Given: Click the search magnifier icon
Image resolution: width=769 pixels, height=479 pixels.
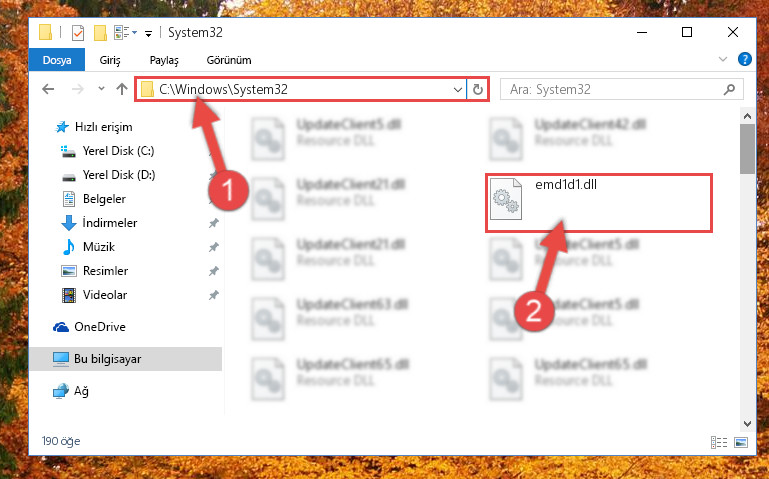Looking at the screenshot, I should (x=729, y=89).
